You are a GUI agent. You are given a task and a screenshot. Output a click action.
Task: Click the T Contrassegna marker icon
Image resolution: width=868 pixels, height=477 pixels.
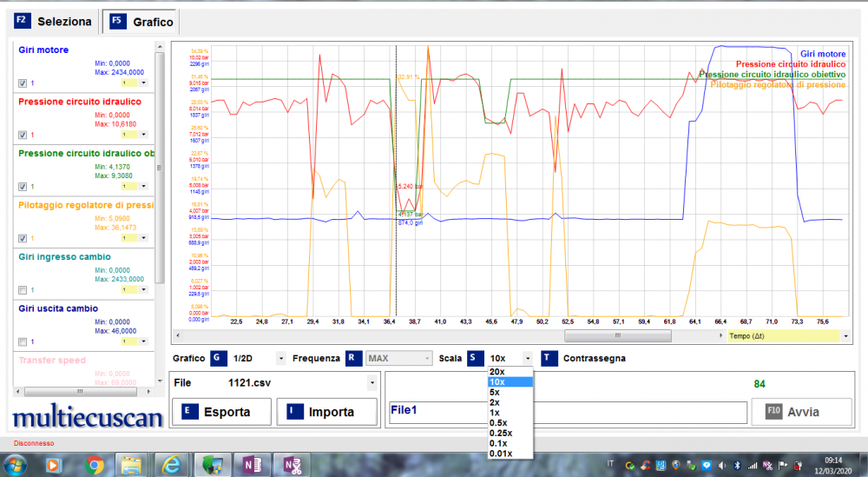click(548, 358)
